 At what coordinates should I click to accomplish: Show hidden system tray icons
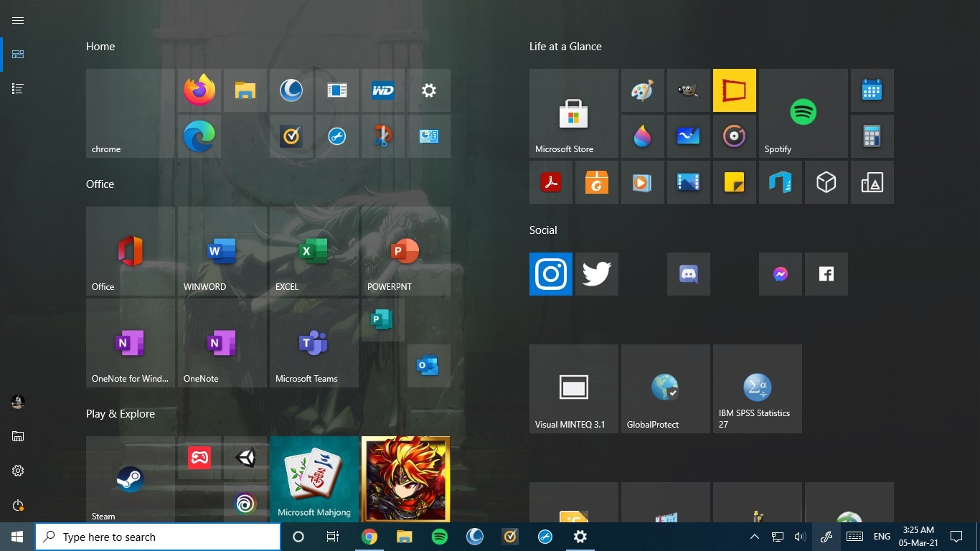[x=754, y=537]
